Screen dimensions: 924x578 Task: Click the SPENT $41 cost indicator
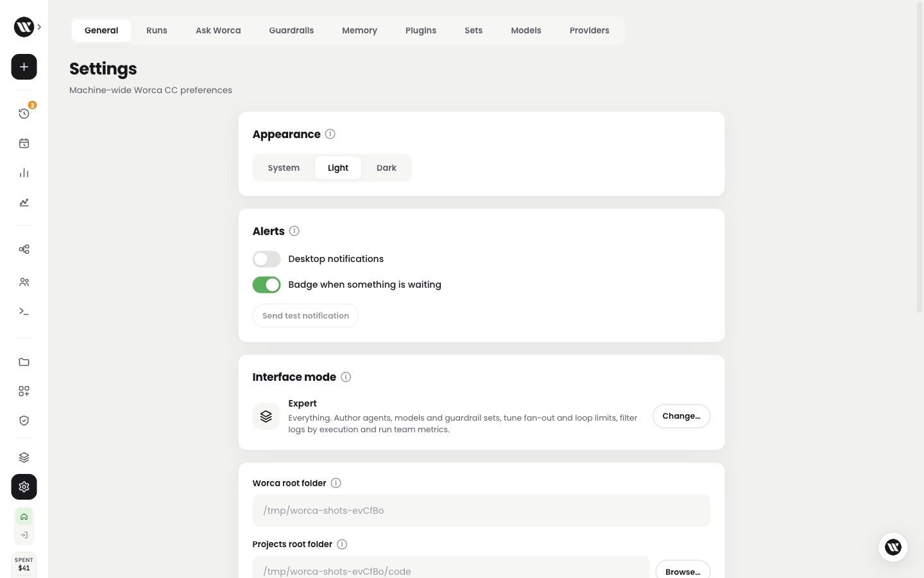tap(24, 565)
